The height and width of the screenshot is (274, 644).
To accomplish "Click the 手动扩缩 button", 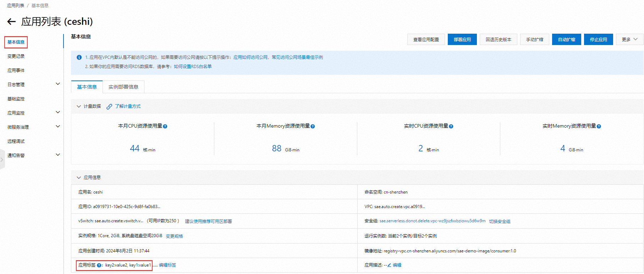I will pyautogui.click(x=535, y=39).
